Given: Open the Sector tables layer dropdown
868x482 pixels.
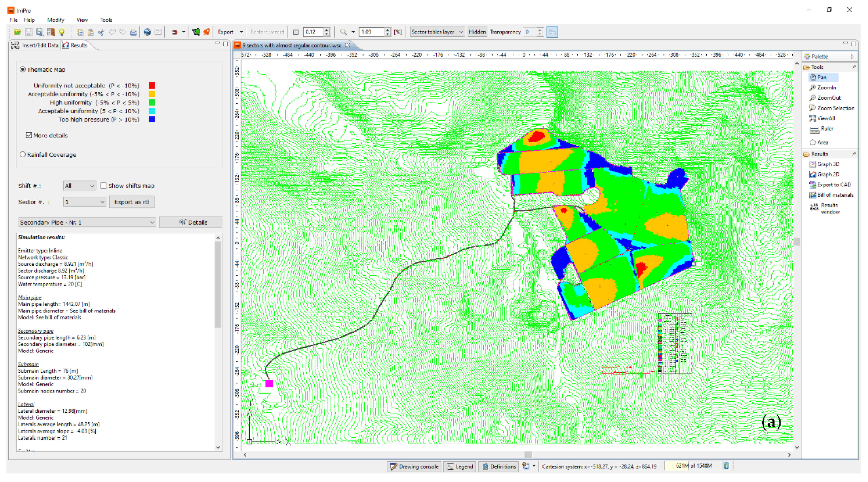Looking at the screenshot, I should (x=437, y=32).
